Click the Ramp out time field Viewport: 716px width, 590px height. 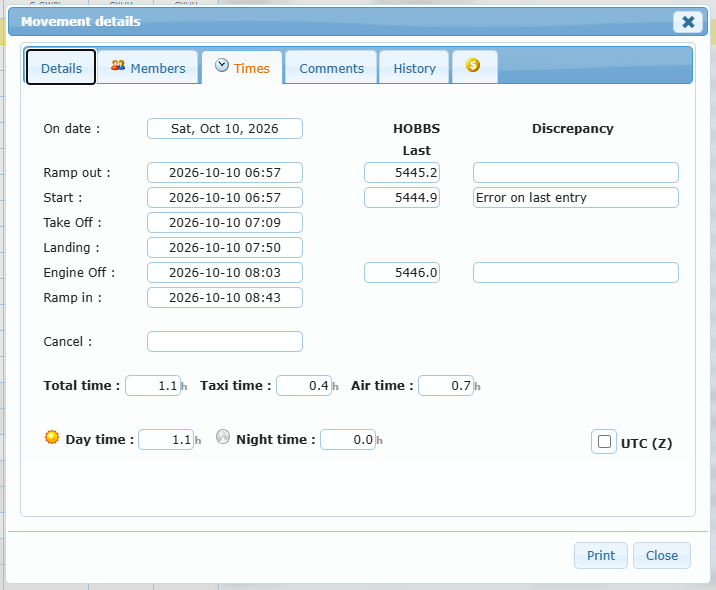click(x=225, y=173)
